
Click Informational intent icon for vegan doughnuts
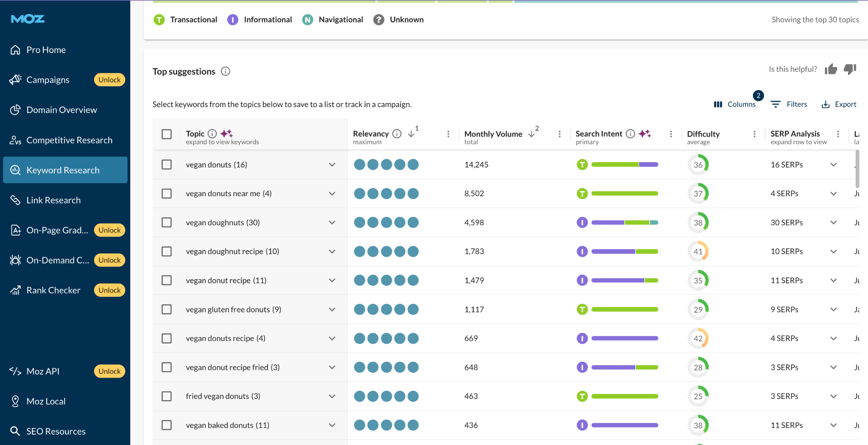pos(582,222)
